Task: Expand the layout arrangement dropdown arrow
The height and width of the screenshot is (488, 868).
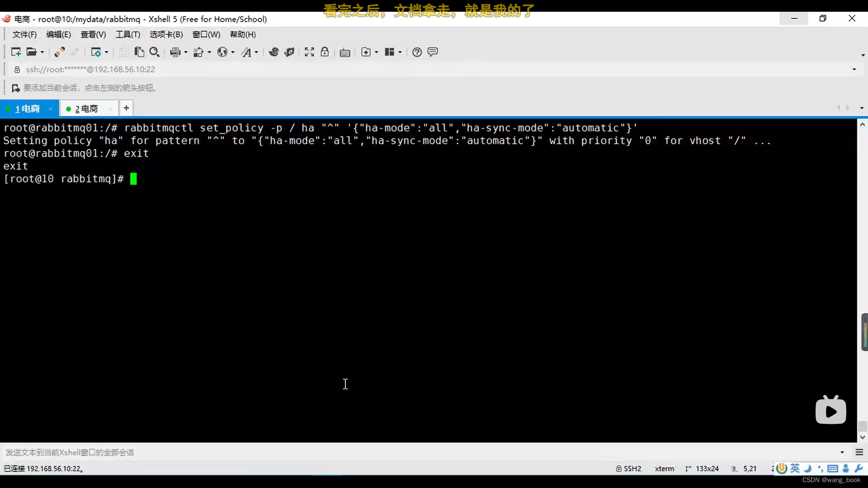Action: (400, 52)
